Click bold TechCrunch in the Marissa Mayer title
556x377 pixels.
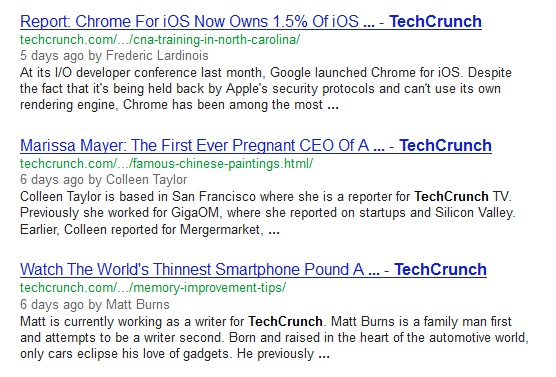click(445, 145)
